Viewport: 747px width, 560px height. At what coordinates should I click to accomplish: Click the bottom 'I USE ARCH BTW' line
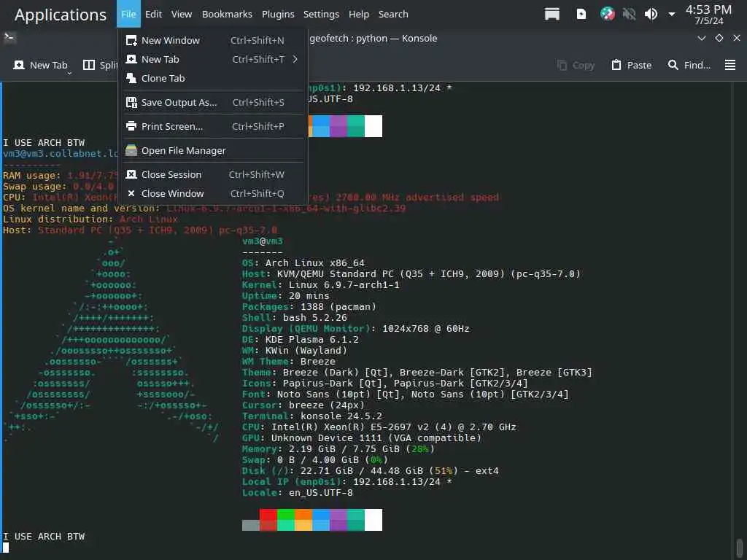pos(44,536)
